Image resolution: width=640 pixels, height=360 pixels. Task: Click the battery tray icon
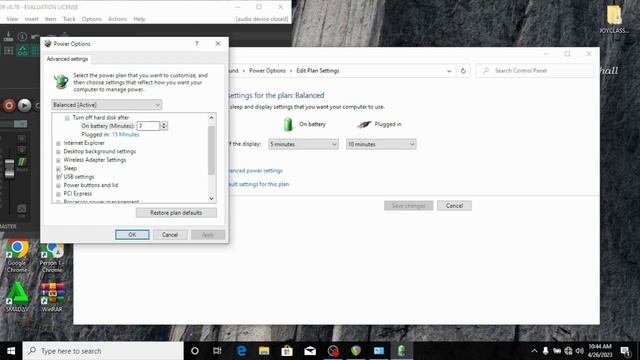coord(557,351)
